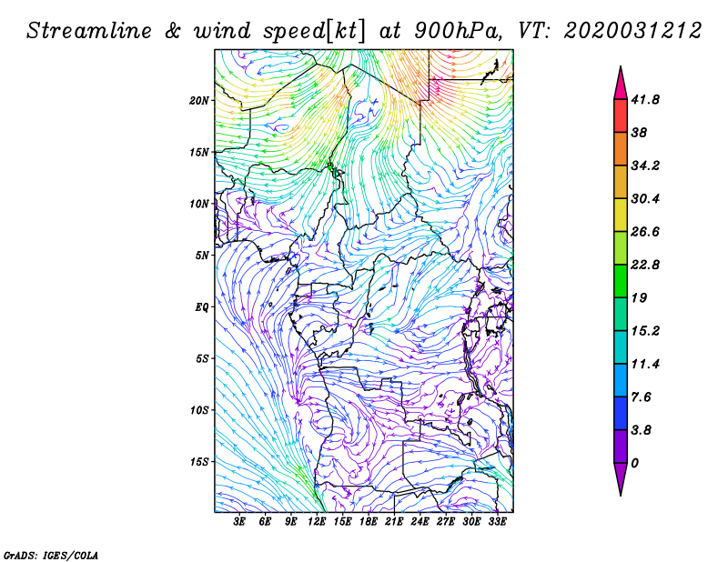Click the 15S latitude label
728x562 pixels.
199,462
